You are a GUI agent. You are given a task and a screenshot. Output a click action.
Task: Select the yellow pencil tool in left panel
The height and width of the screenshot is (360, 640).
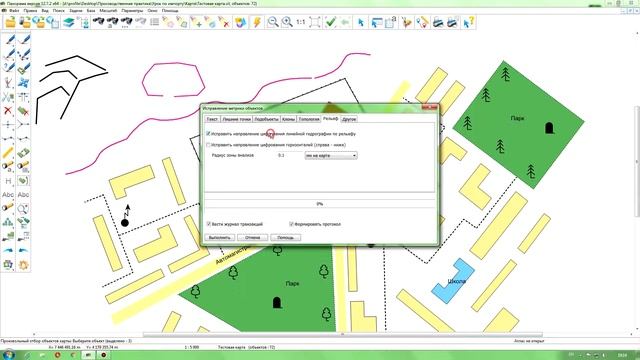click(8, 153)
